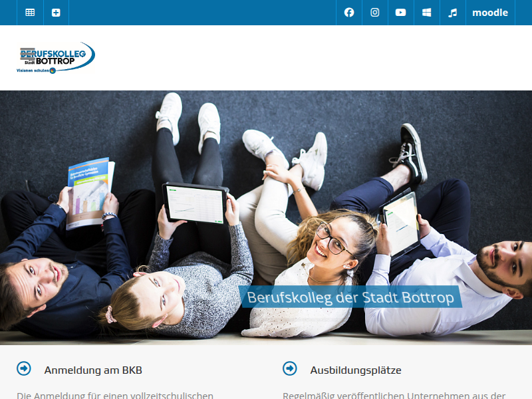Click the Windows logo icon

[x=427, y=13]
